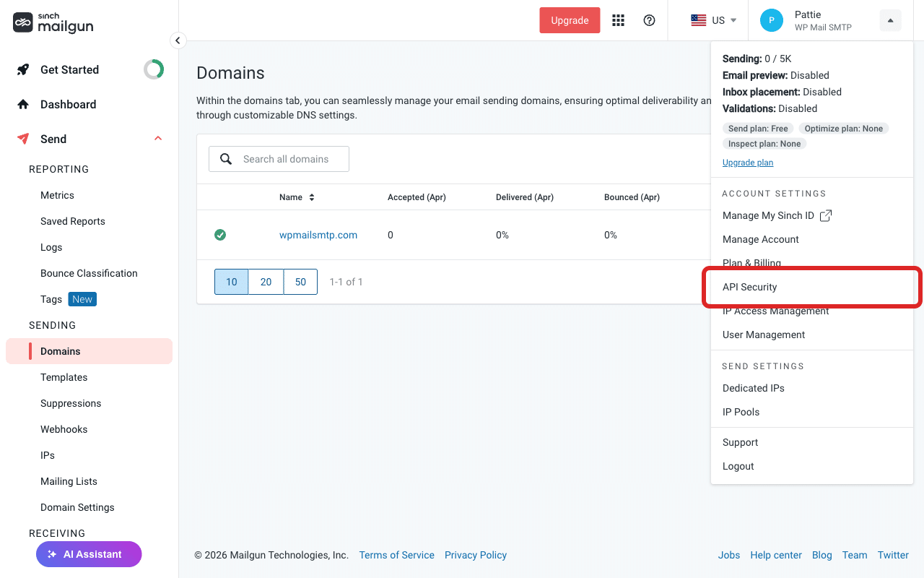Image resolution: width=924 pixels, height=578 pixels.
Task: Click the Optimize plan: None badge
Action: pyautogui.click(x=844, y=129)
